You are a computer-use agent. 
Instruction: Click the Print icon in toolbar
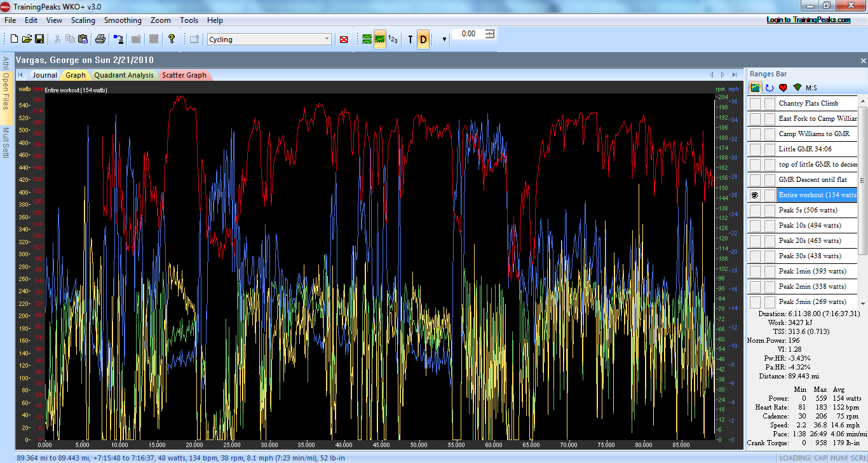click(x=100, y=39)
